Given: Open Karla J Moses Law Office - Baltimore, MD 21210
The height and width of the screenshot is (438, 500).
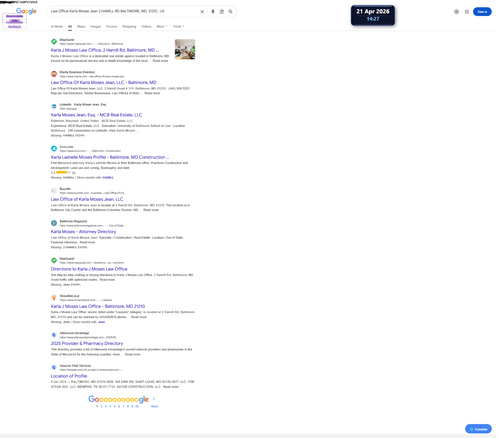Looking at the screenshot, I should click(x=98, y=306).
